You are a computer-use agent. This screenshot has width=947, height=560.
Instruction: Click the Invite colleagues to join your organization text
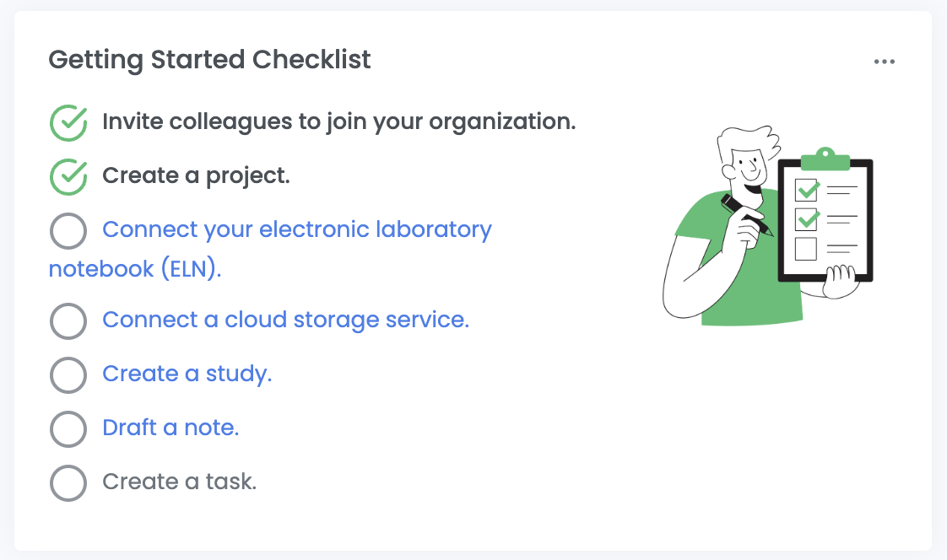[338, 122]
